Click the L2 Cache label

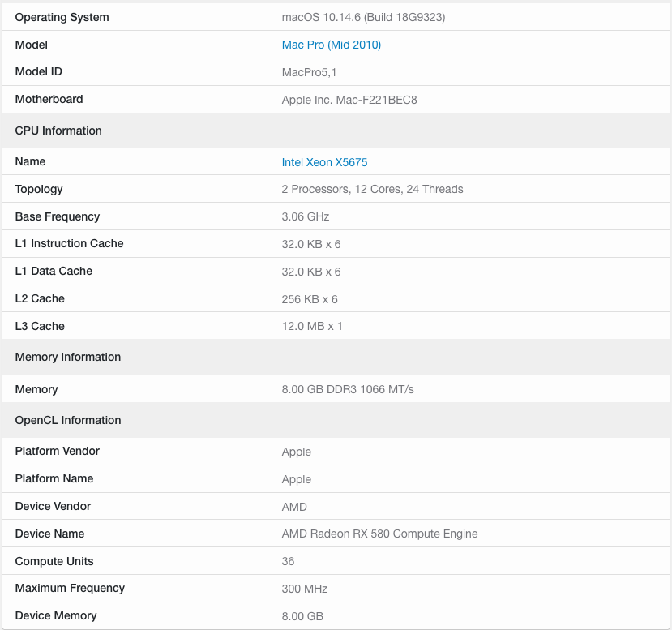[40, 298]
